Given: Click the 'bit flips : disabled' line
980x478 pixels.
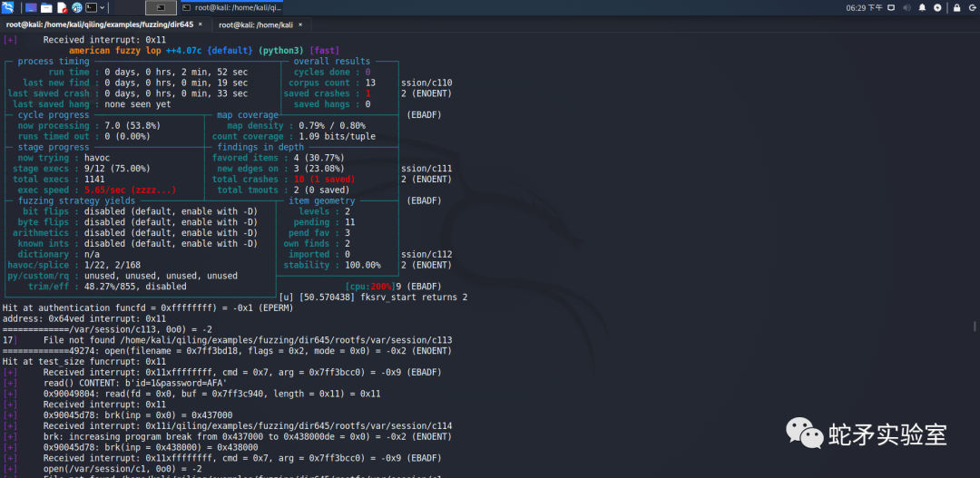Looking at the screenshot, I should [x=140, y=211].
